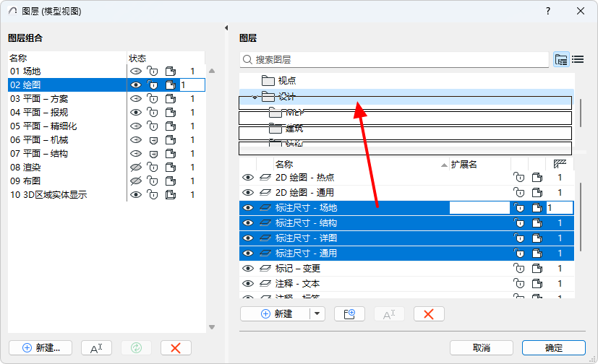Viewport: 598px width, 364px height.
Task: Toggle eye visibility of layer 2D 绘图 - 热点
Action: [x=248, y=178]
